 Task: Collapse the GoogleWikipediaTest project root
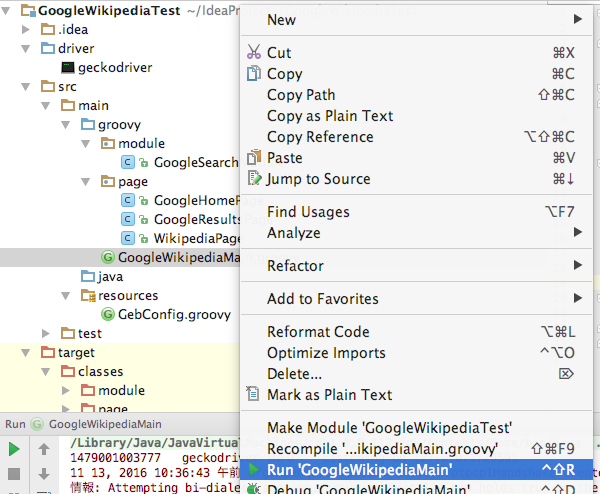6,11
